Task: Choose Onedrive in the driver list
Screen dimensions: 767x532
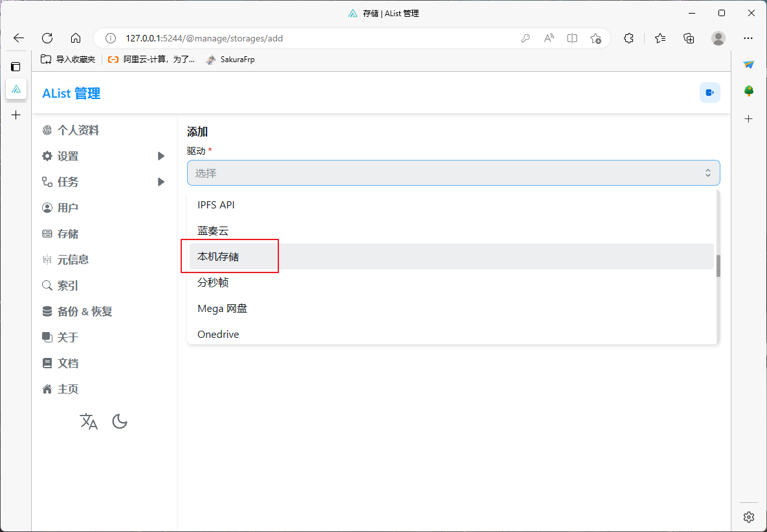Action: [218, 334]
